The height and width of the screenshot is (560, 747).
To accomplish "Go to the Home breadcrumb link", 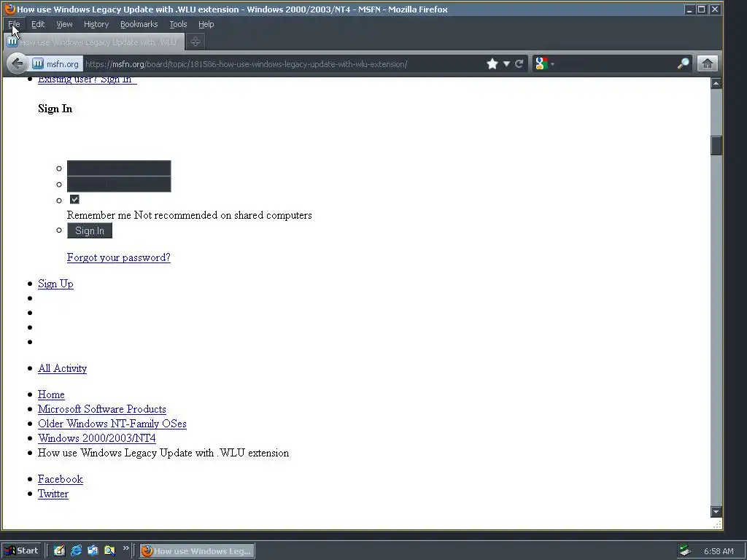I will (x=51, y=394).
